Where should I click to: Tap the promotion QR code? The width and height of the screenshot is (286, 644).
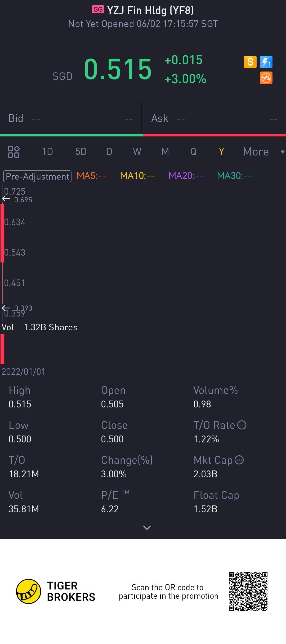[248, 591]
